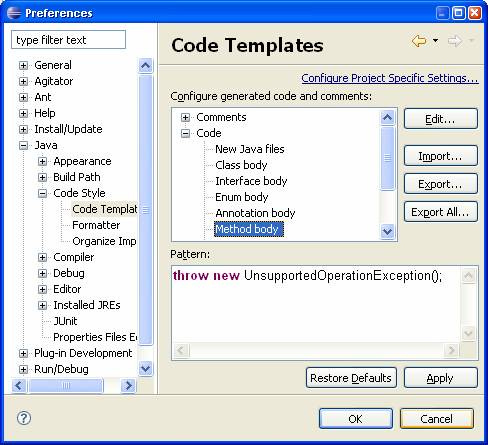The image size is (488, 445).
Task: Expand the Run/Debug node
Action: tap(23, 369)
